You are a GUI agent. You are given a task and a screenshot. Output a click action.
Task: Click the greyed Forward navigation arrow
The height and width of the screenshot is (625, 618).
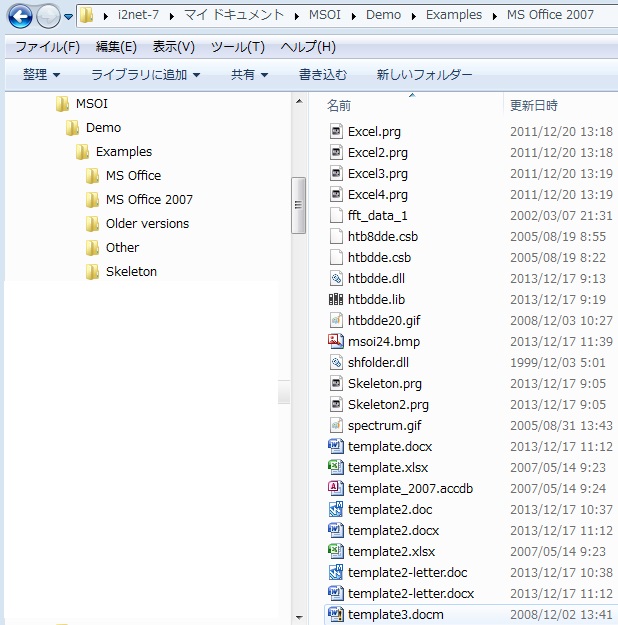tap(48, 17)
